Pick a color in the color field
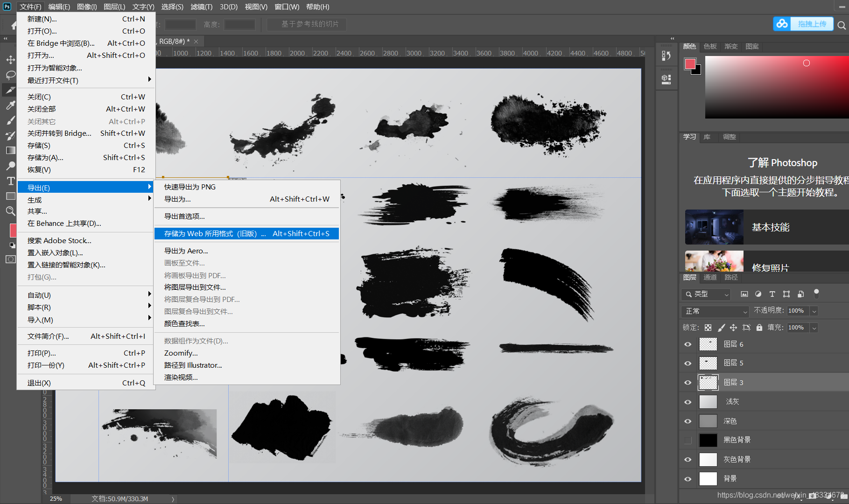Screen dimensions: 849x504 coord(777,87)
